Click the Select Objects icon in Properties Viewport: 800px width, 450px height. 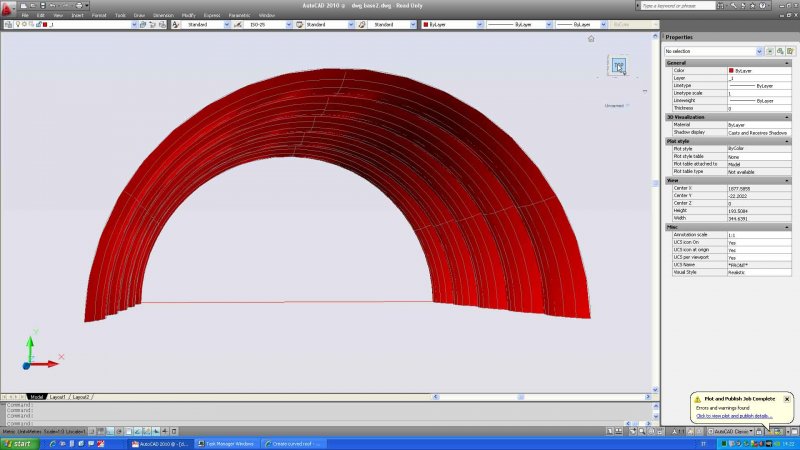point(780,51)
